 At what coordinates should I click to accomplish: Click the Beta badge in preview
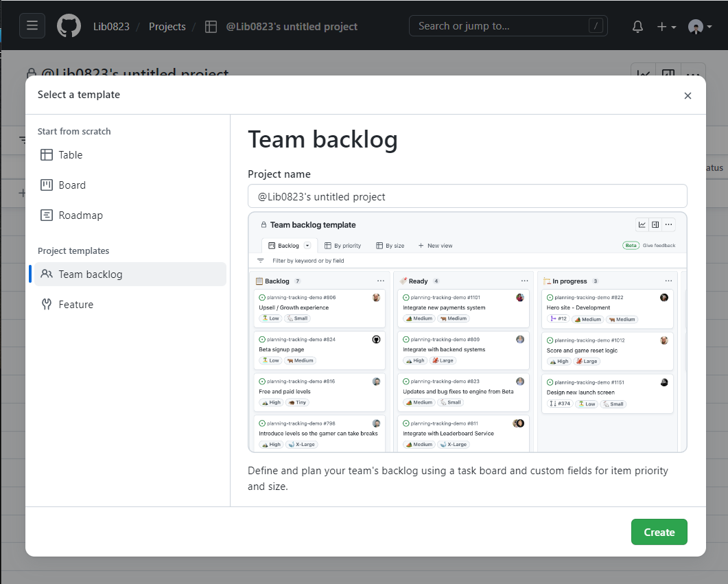pos(631,246)
